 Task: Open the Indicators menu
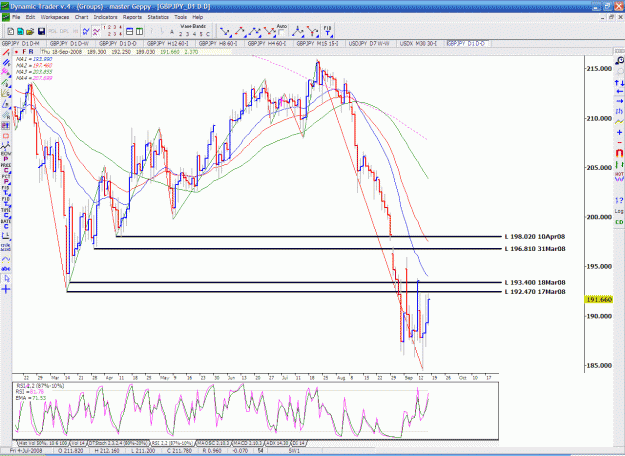pos(105,17)
